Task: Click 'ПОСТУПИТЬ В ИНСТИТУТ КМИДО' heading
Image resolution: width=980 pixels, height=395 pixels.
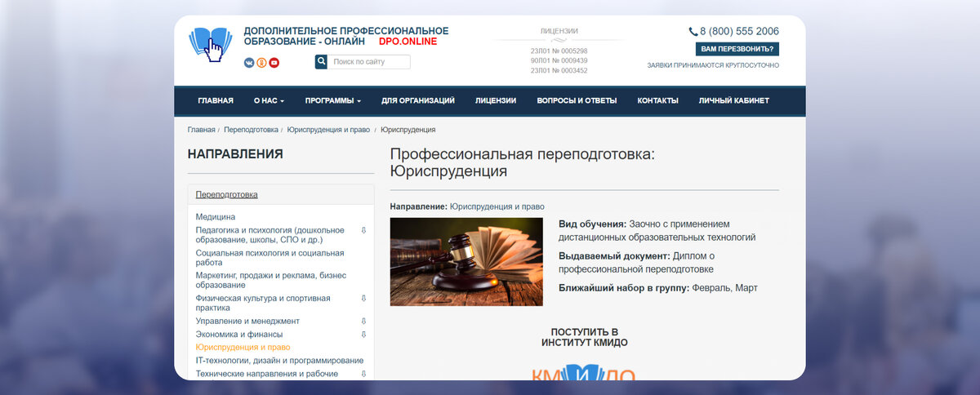Action: [x=584, y=338]
